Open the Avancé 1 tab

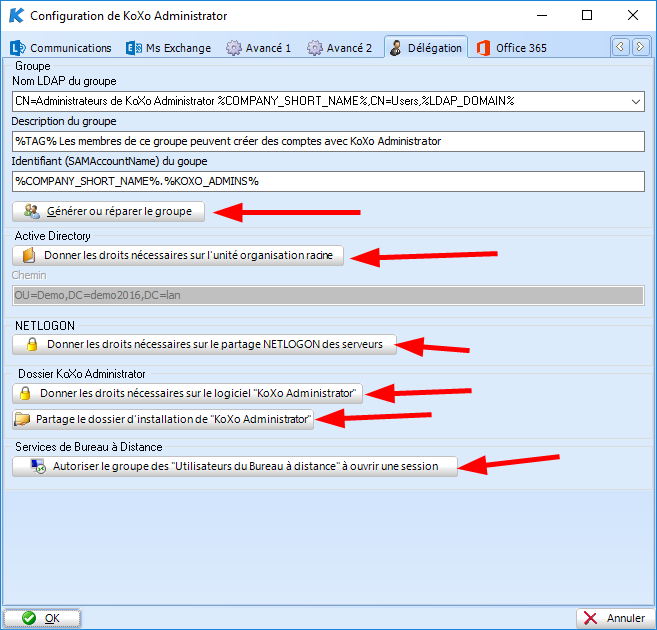tap(259, 48)
